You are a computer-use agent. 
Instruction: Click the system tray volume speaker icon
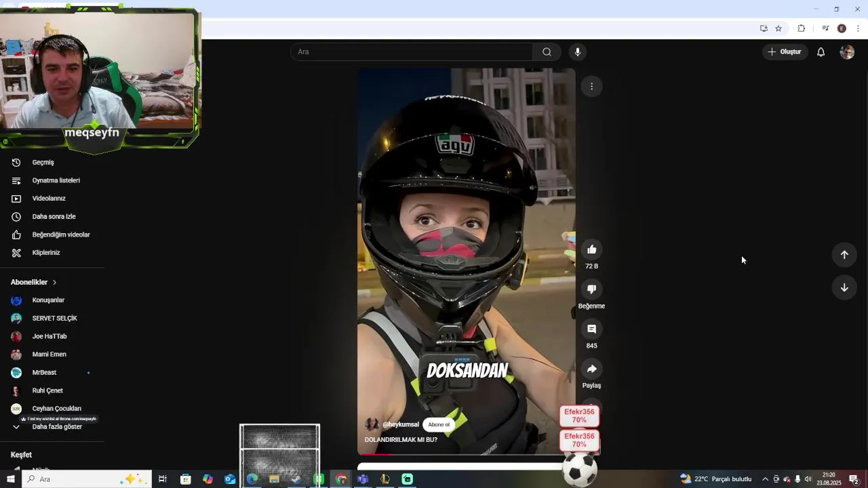tap(808, 479)
